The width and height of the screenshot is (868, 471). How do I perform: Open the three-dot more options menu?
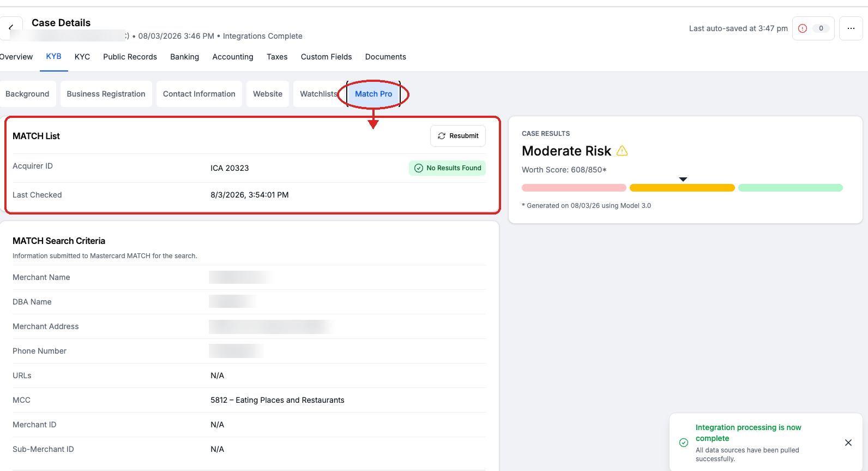point(851,28)
